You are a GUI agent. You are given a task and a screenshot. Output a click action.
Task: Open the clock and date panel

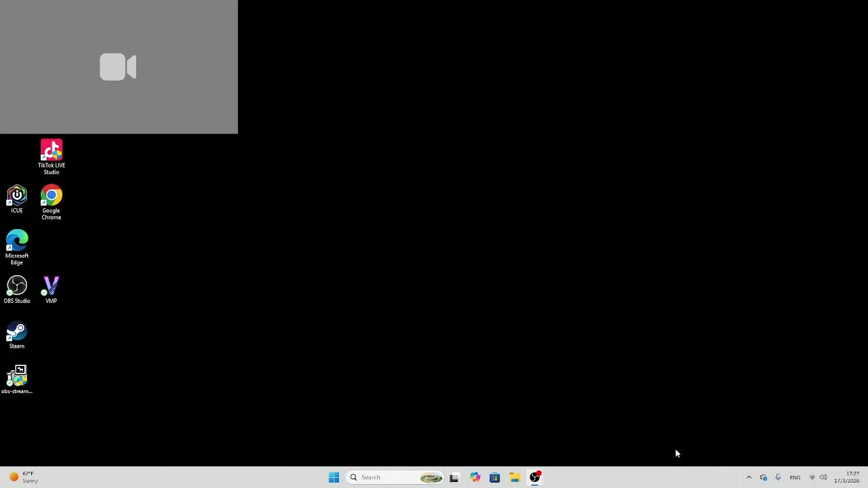847,477
